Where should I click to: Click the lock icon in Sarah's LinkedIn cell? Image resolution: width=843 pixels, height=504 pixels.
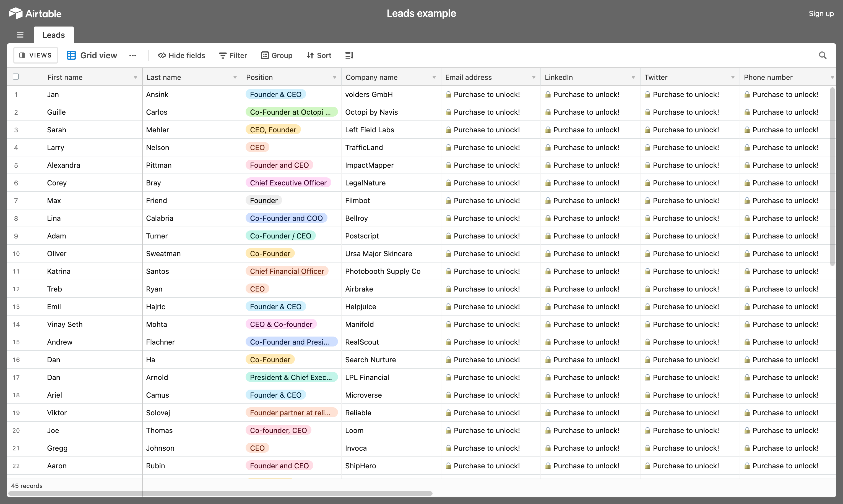pyautogui.click(x=548, y=130)
